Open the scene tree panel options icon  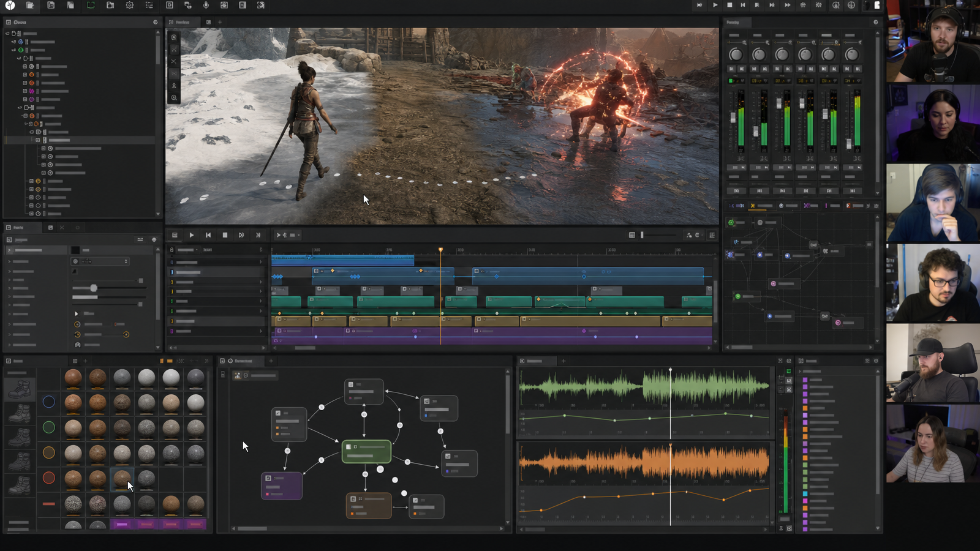[x=155, y=22]
